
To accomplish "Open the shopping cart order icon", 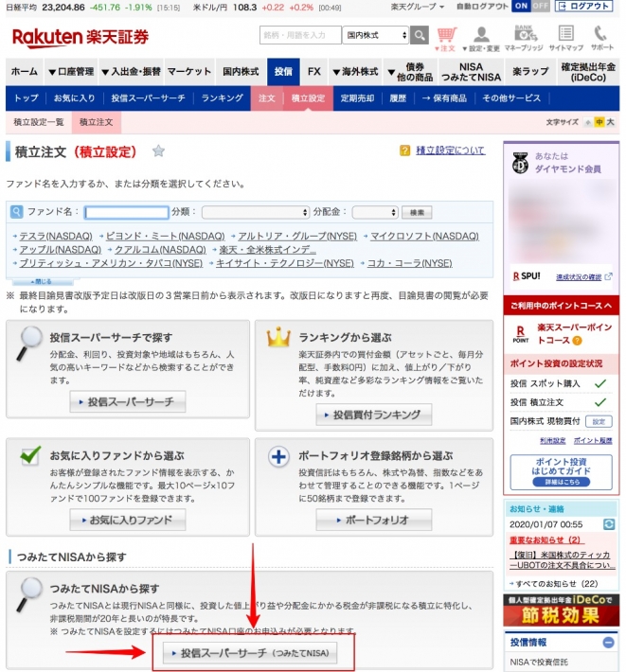I will pyautogui.click(x=446, y=39).
